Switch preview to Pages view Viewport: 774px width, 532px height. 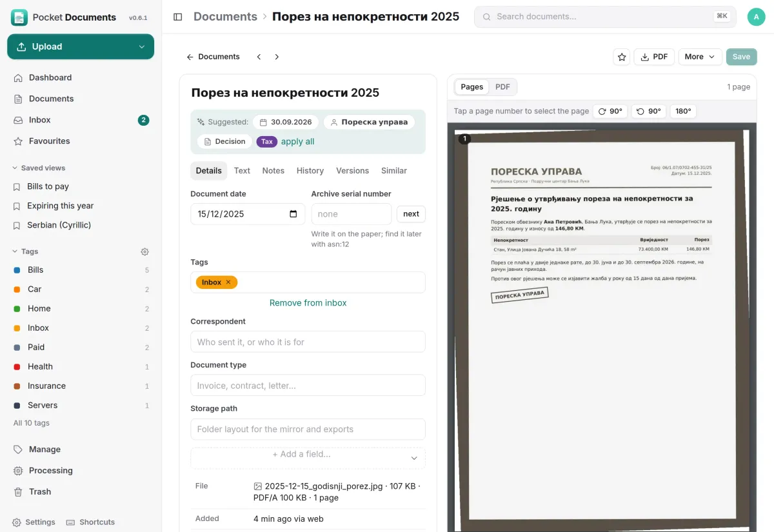point(472,87)
